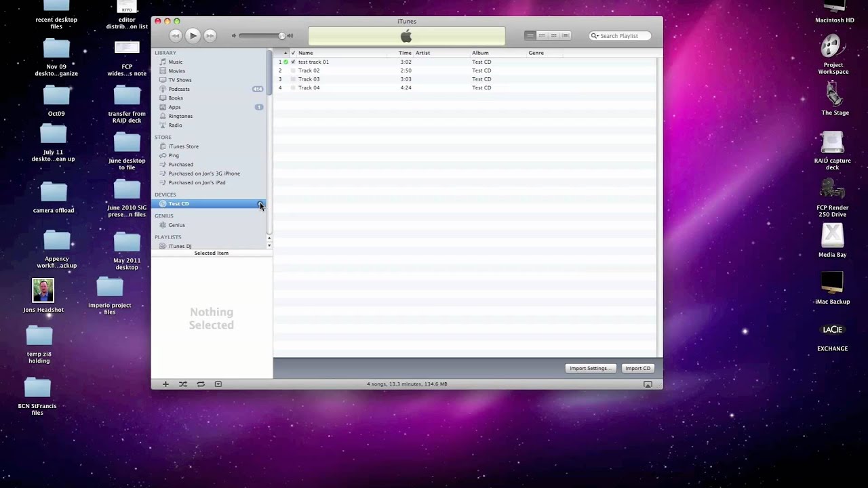Select the Track 04 title
Image resolution: width=868 pixels, height=488 pixels.
click(309, 87)
